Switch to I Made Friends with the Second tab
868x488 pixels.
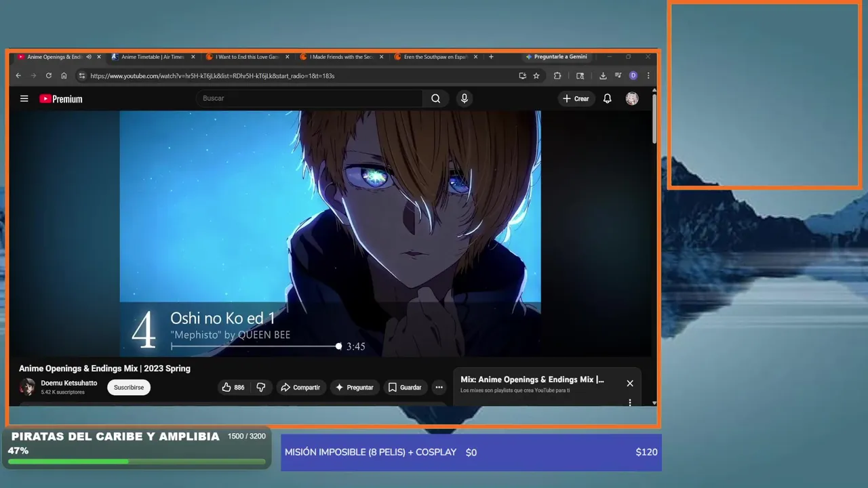(340, 57)
